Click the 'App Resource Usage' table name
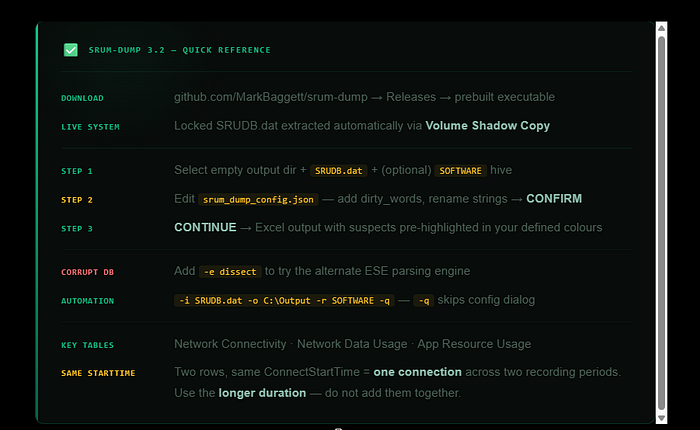700x430 pixels. click(x=474, y=344)
